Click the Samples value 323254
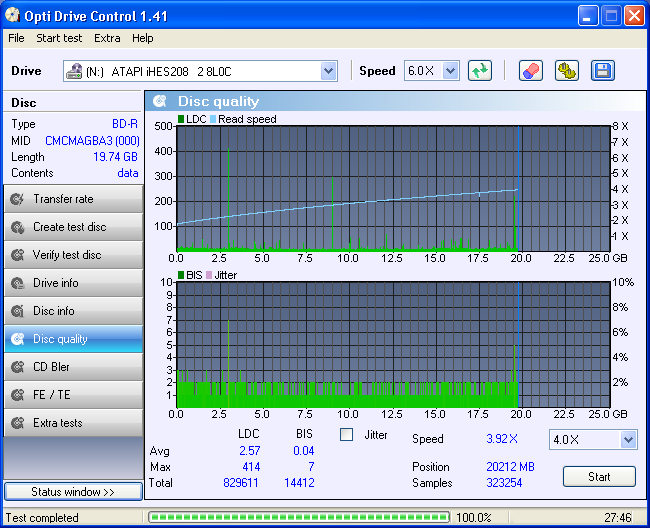Viewport: 650px width, 528px height. click(504, 483)
